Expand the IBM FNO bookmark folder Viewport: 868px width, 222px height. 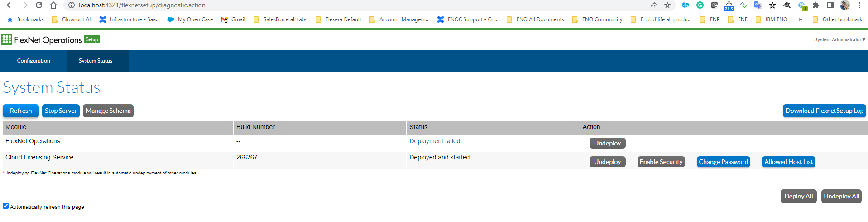(772, 19)
